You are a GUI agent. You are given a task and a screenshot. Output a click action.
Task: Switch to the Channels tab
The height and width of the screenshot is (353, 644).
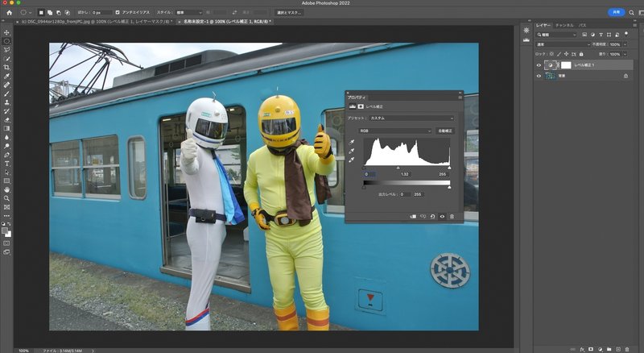point(564,25)
